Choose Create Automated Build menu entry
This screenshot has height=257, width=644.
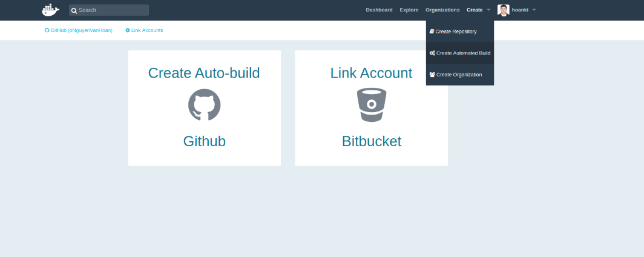(x=460, y=53)
